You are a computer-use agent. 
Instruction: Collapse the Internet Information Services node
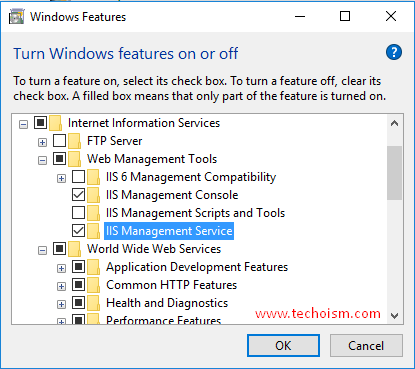[x=23, y=125]
